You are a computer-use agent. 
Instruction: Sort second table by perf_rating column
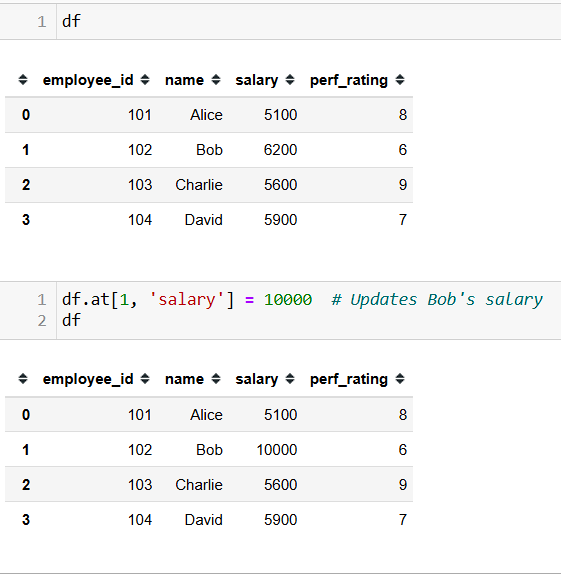(400, 379)
